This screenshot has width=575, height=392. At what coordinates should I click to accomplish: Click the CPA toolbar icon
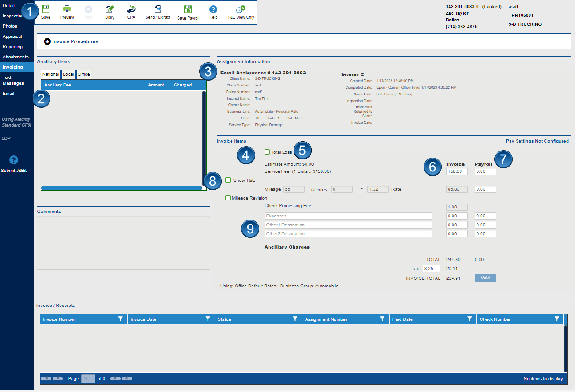130,12
